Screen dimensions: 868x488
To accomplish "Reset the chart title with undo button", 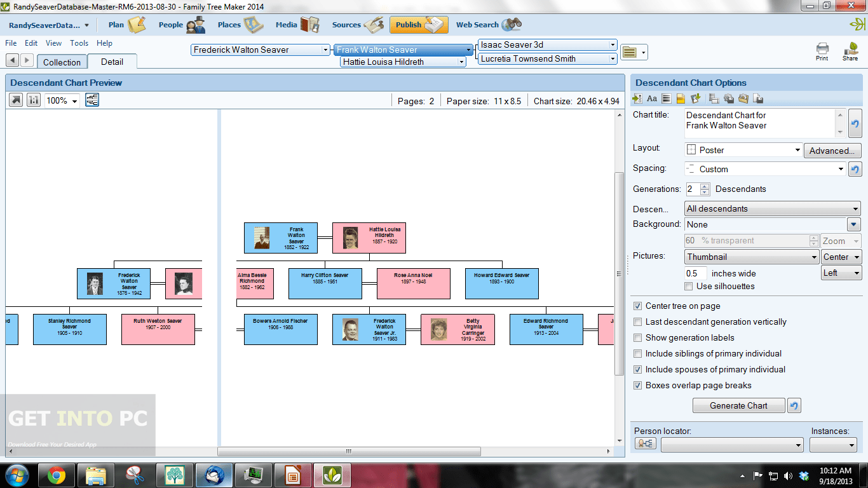I will (x=855, y=123).
